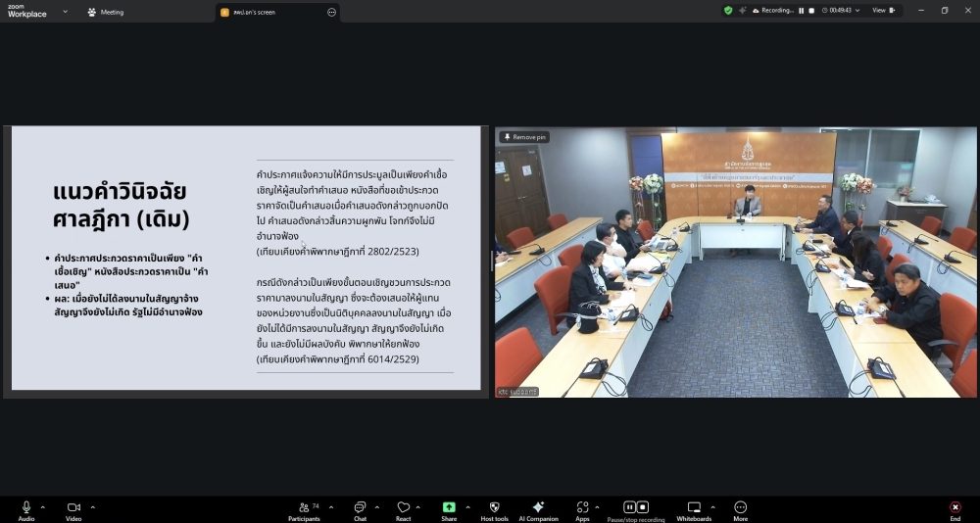
Task: Click the green encryption shield icon
Action: [728, 10]
